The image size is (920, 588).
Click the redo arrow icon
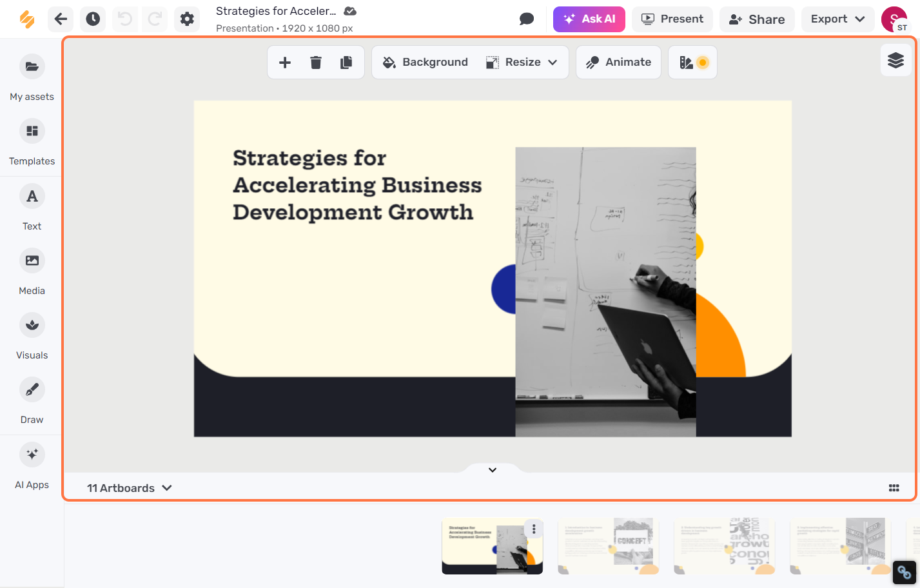(x=155, y=19)
